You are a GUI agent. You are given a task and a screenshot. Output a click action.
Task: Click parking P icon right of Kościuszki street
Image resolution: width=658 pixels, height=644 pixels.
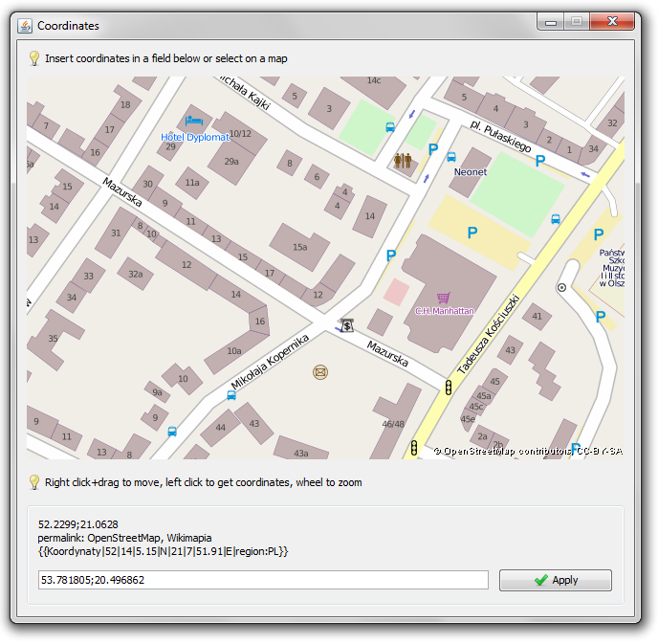(x=599, y=234)
